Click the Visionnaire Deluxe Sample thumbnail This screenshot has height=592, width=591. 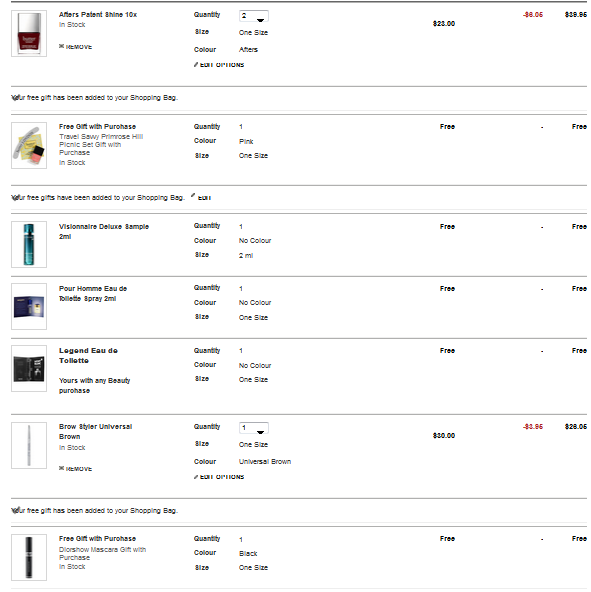point(29,245)
